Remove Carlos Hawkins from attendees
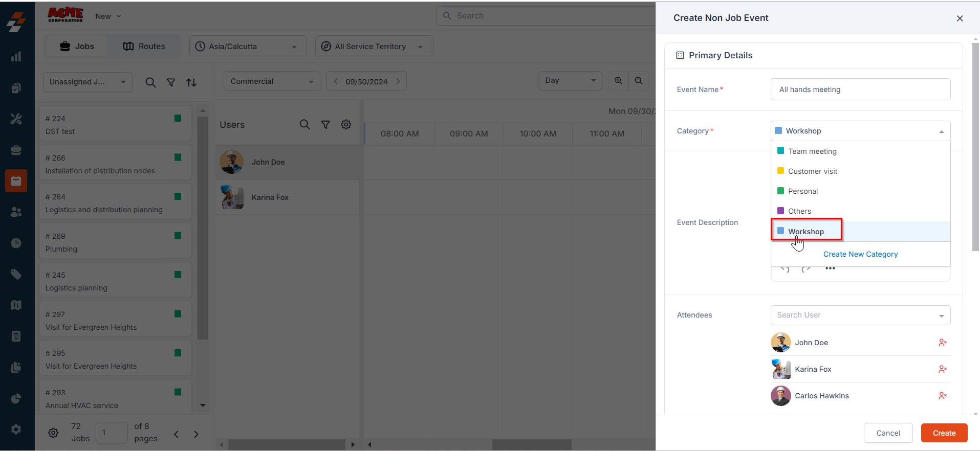Viewport: 980px width, 451px height. (943, 396)
